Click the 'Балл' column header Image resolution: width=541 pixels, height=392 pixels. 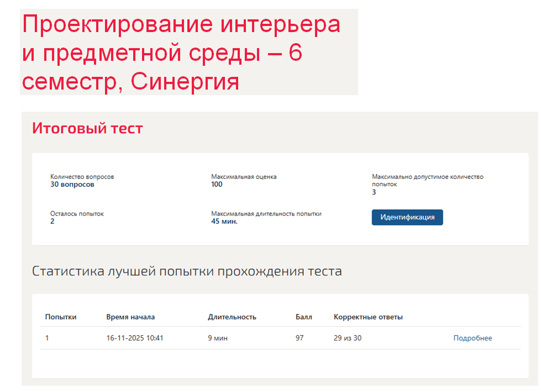click(x=303, y=317)
